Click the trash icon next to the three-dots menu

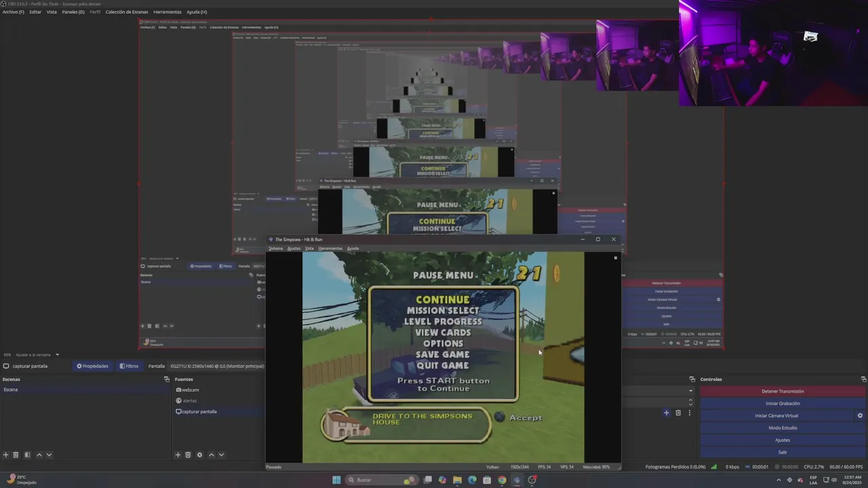(677, 413)
